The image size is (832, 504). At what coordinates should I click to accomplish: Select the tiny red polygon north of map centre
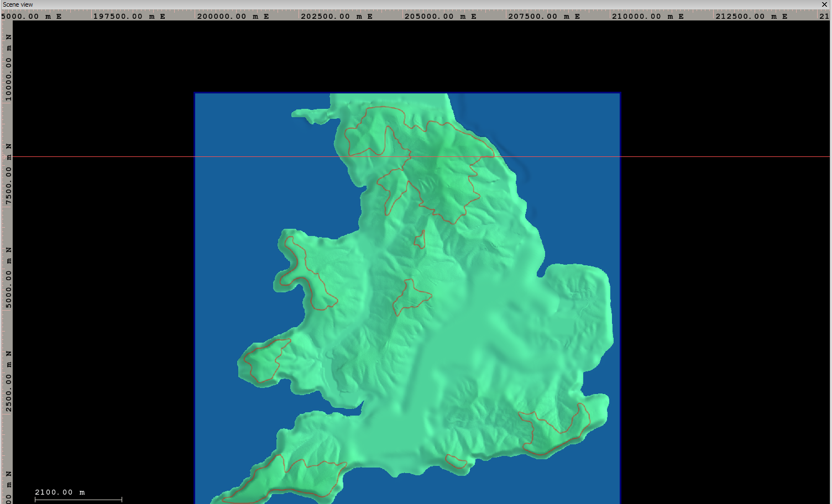(421, 240)
